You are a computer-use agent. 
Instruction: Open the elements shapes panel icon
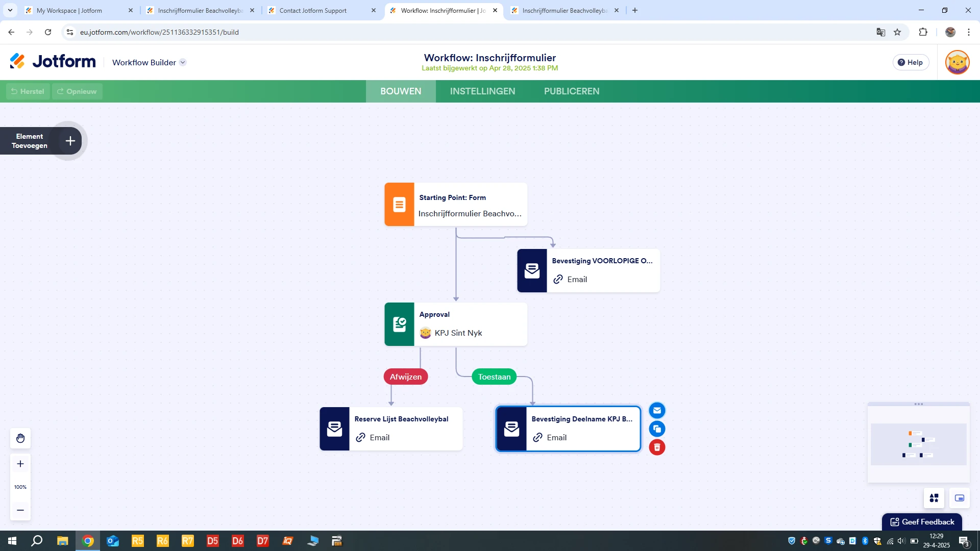[934, 498]
